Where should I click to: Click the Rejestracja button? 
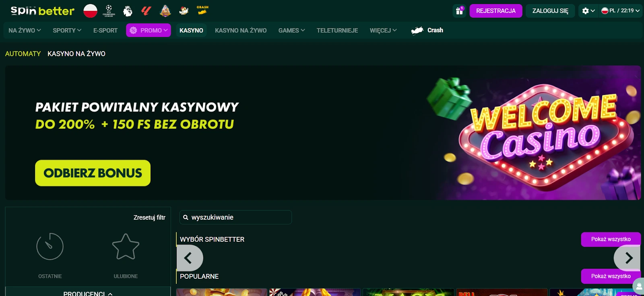pyautogui.click(x=496, y=11)
